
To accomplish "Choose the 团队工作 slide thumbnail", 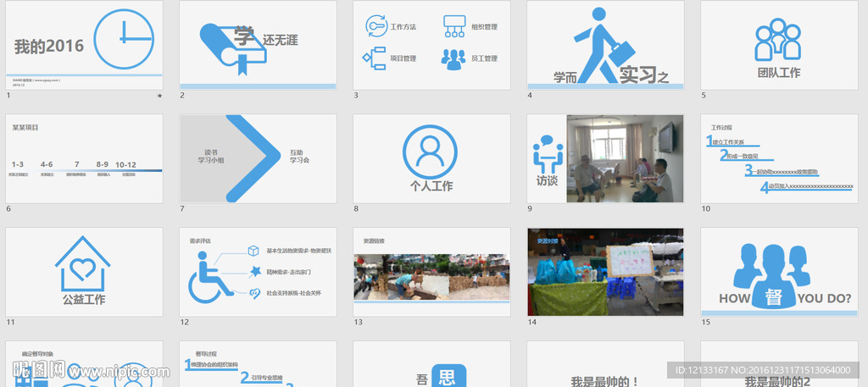I will tap(780, 45).
